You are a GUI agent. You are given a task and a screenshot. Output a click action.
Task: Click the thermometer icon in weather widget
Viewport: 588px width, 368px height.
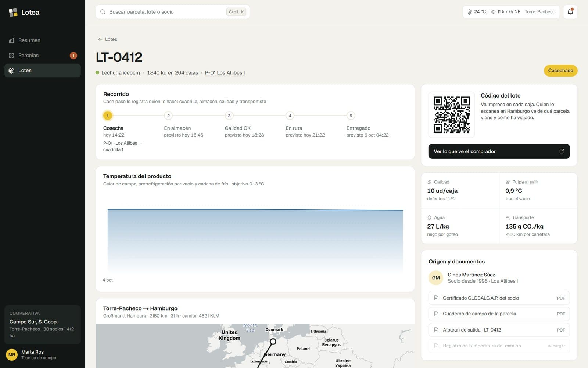point(470,12)
